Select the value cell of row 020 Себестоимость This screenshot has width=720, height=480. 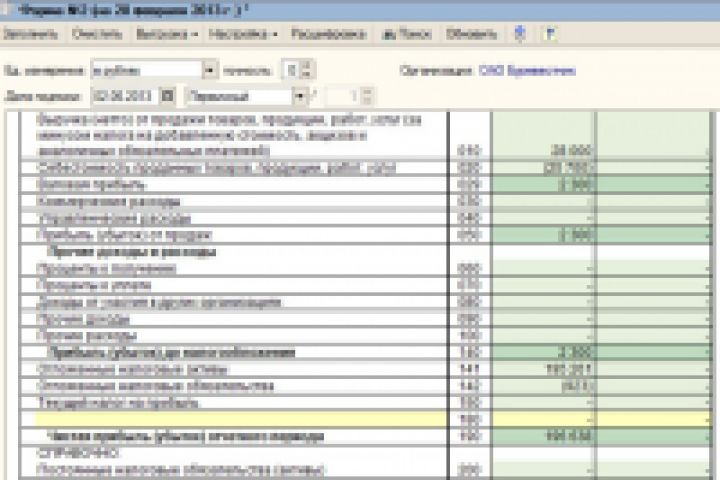pos(543,168)
